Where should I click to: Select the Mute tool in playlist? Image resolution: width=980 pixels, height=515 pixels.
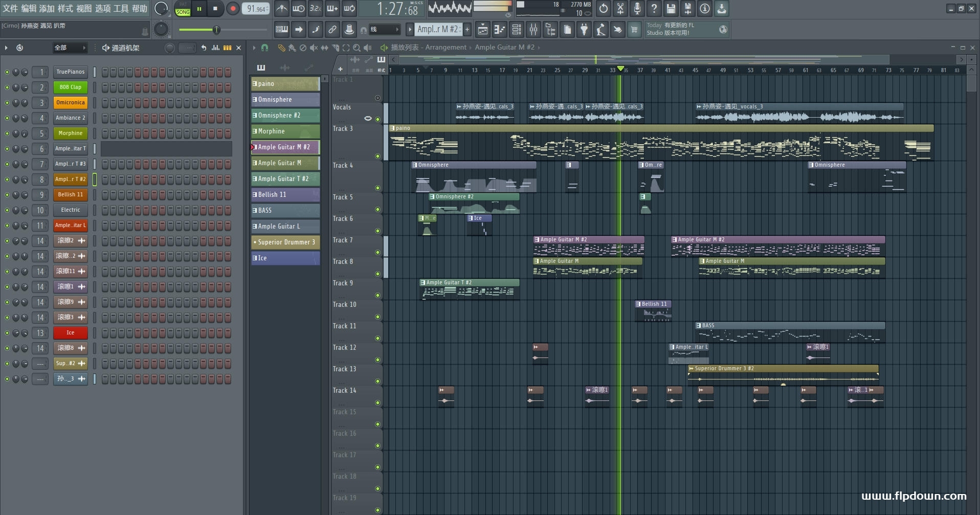[x=314, y=48]
